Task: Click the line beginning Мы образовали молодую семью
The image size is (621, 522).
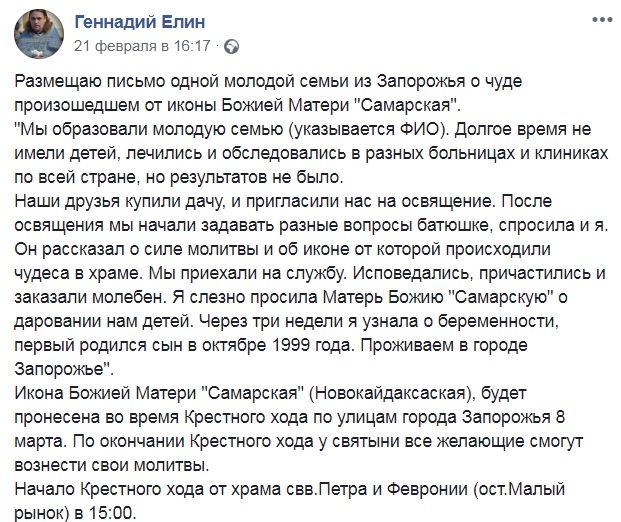Action: [x=303, y=130]
